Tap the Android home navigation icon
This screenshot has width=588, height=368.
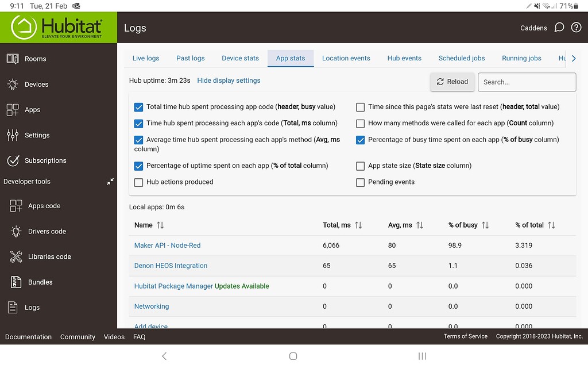tap(293, 355)
